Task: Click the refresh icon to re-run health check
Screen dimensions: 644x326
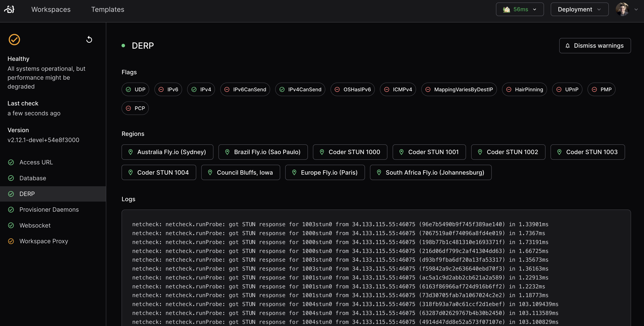Action: point(89,39)
